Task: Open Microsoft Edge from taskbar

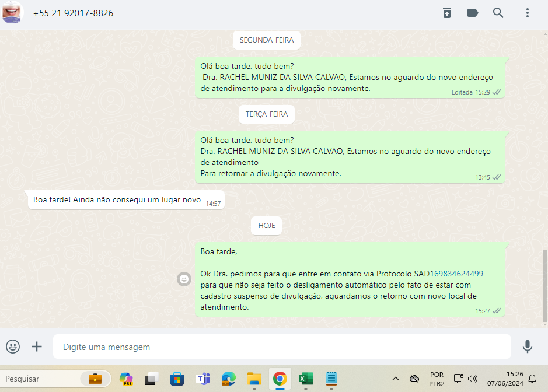Action: 229,379
